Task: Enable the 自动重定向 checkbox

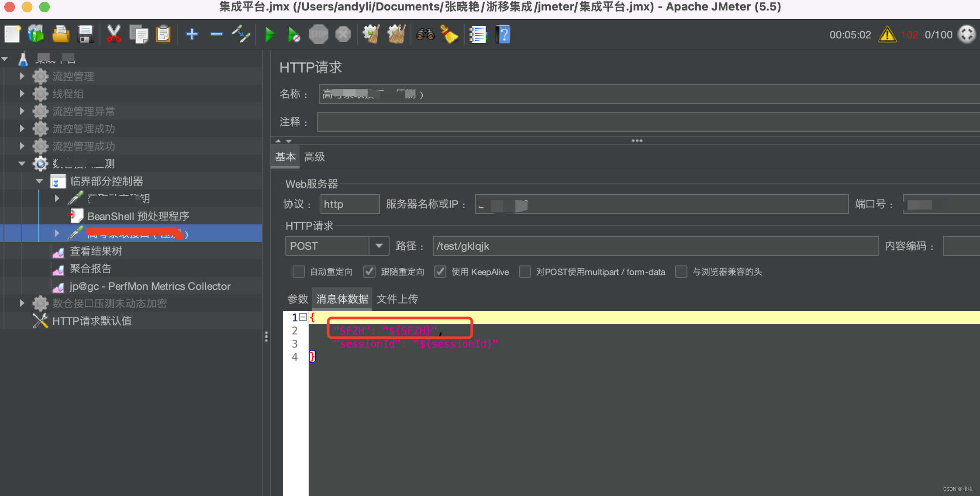Action: (x=299, y=272)
